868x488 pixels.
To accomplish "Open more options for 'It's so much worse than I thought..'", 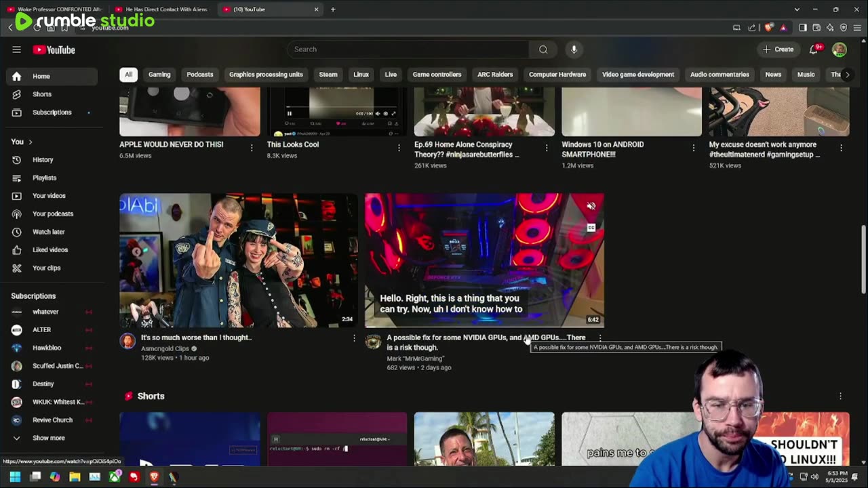I will point(354,338).
